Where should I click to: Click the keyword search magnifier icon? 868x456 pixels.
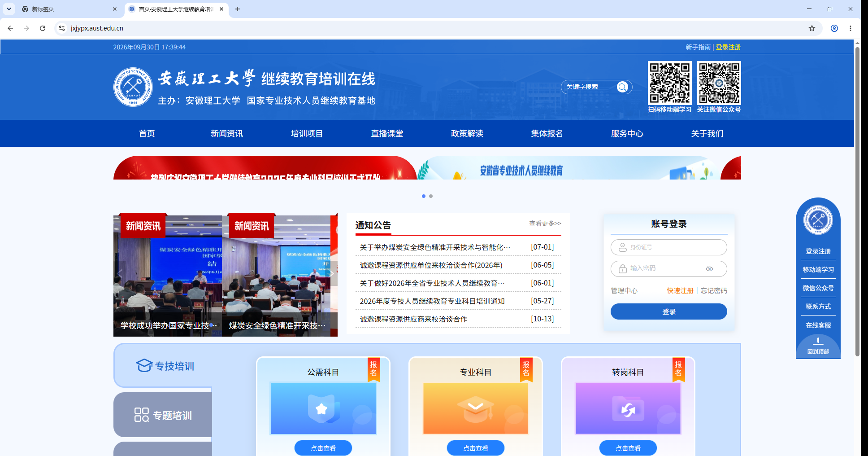622,87
